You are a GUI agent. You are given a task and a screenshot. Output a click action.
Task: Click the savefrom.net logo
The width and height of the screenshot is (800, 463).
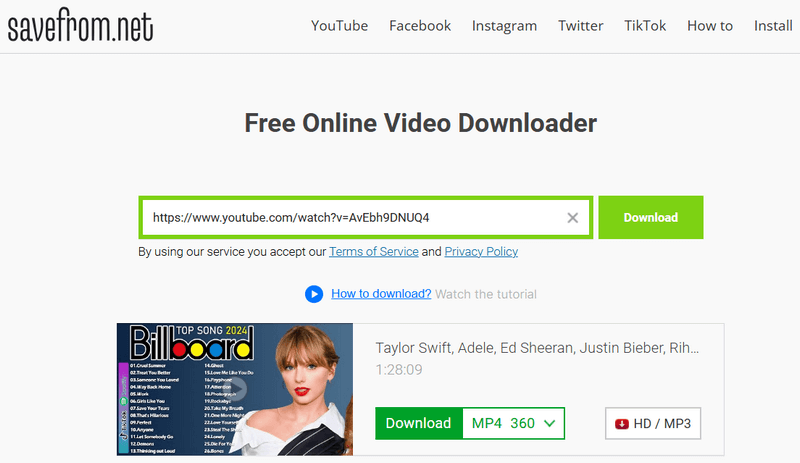click(80, 25)
